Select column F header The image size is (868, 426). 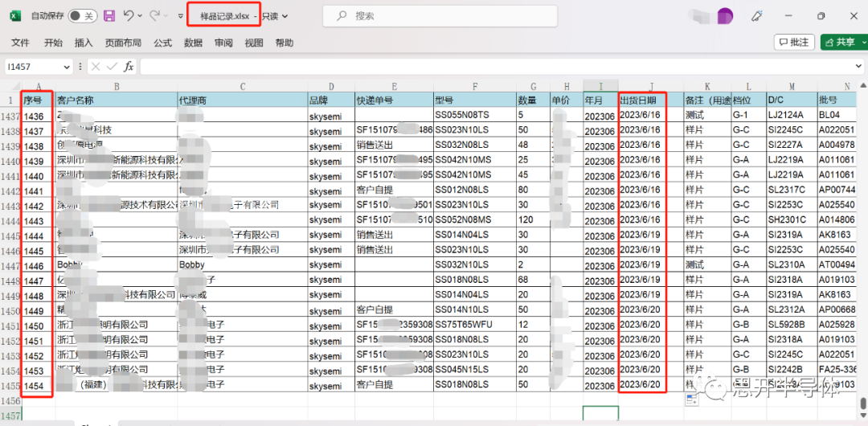[475, 86]
